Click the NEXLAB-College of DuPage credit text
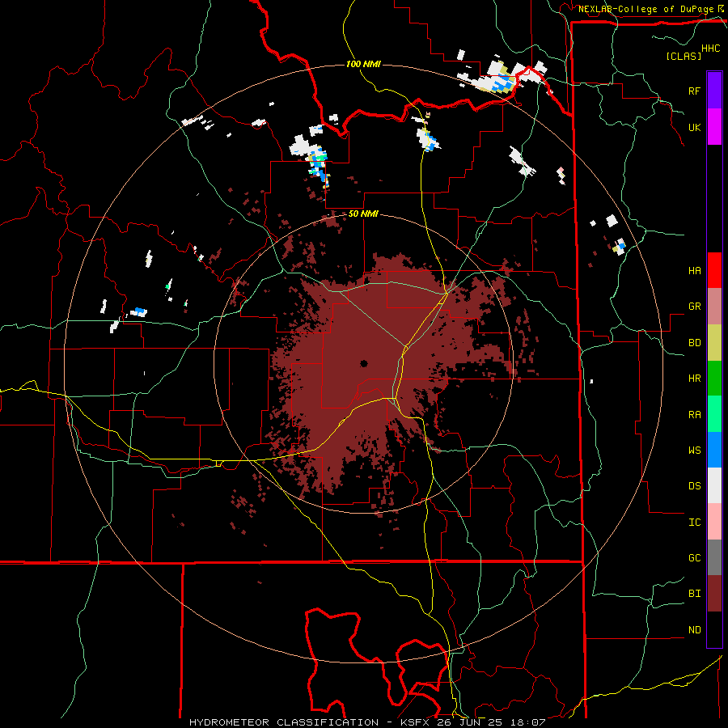Image resolution: width=728 pixels, height=728 pixels. [646, 9]
